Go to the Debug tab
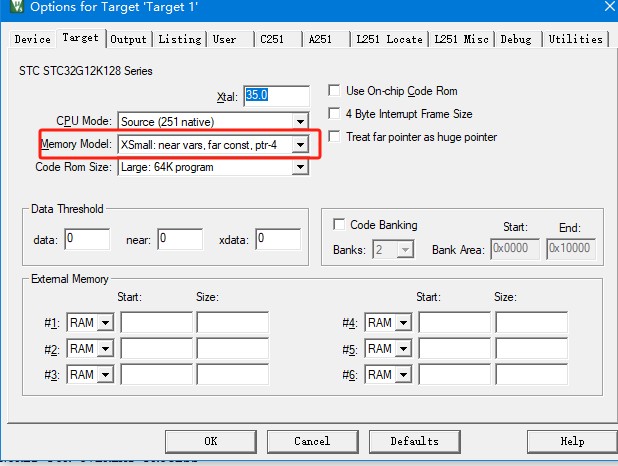Screen dimensions: 618x466 tap(516, 39)
